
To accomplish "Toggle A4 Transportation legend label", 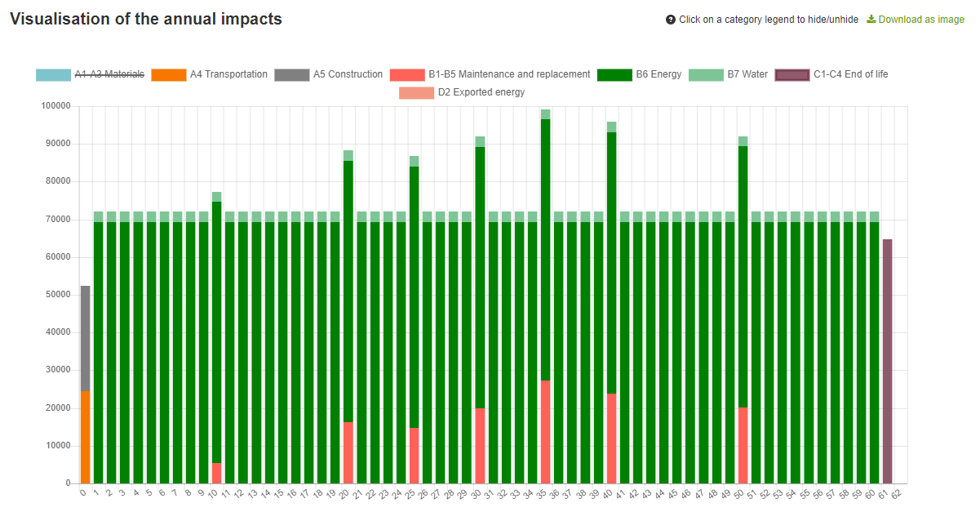I will click(228, 74).
